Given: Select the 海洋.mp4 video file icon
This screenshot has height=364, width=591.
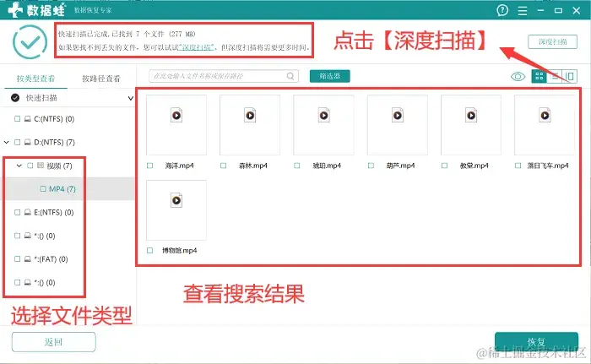Looking at the screenshot, I should tap(176, 116).
